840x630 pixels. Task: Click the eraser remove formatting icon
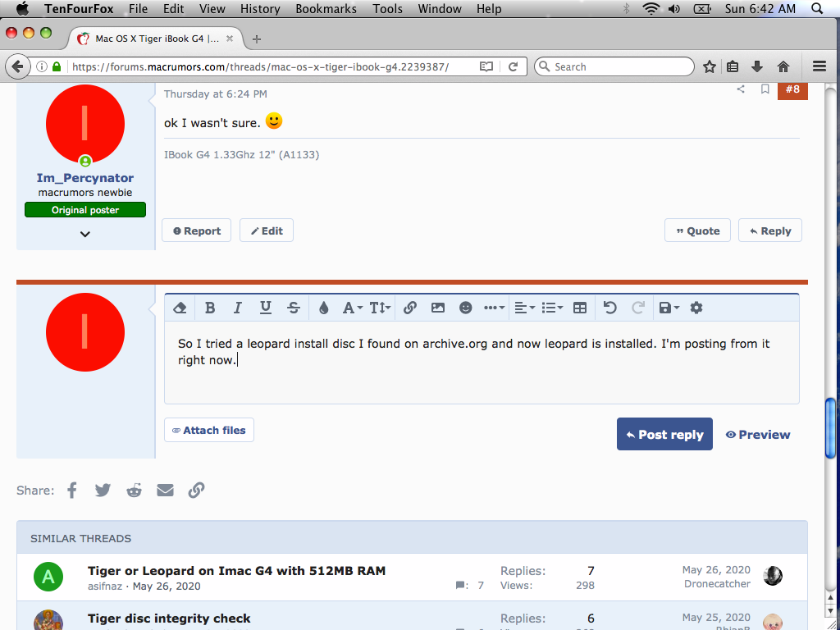tap(180, 308)
